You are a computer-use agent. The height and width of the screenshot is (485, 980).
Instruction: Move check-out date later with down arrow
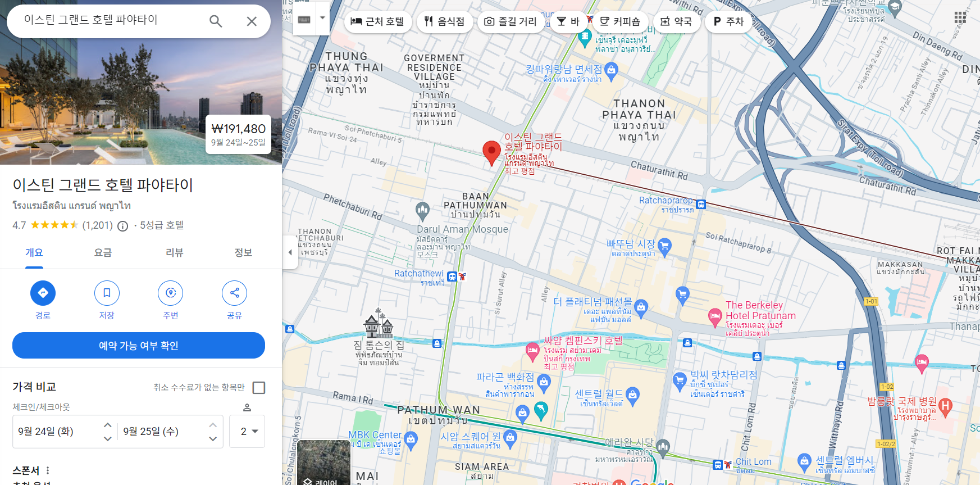click(213, 438)
